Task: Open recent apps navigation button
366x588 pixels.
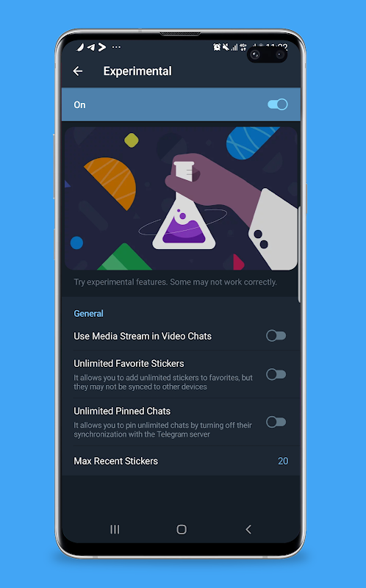Action: pyautogui.click(x=115, y=529)
